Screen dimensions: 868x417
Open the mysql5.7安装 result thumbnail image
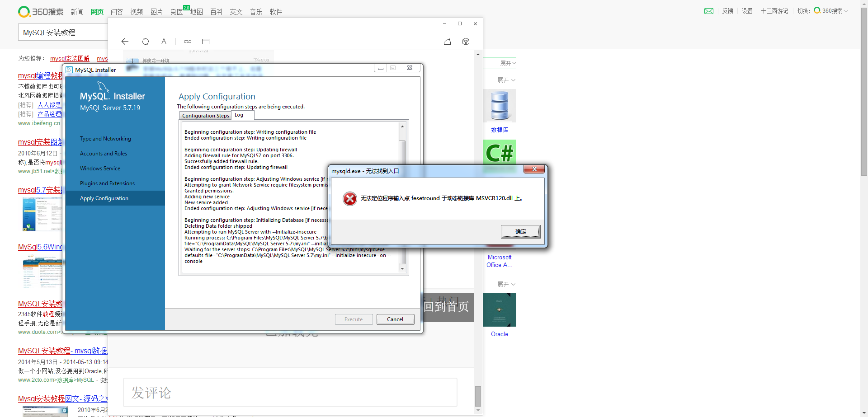(42, 214)
